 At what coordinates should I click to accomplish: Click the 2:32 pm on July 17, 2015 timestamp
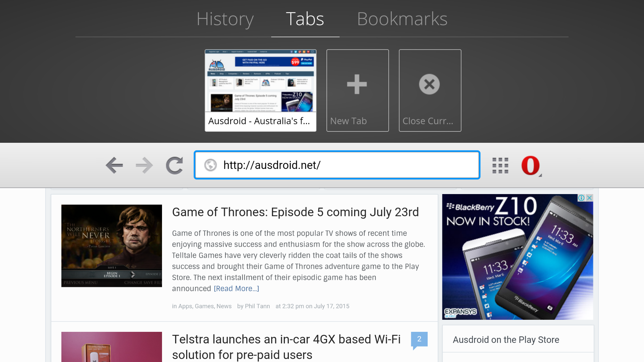point(312,306)
